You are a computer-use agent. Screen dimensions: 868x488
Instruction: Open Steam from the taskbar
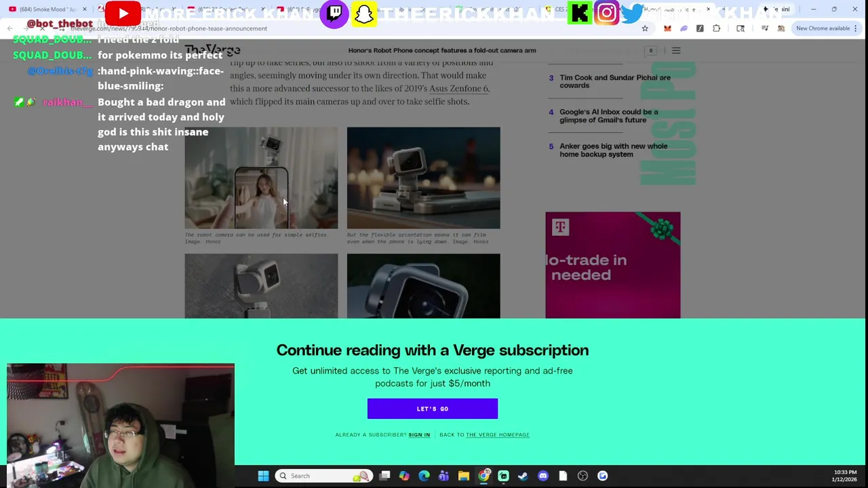coord(523,476)
